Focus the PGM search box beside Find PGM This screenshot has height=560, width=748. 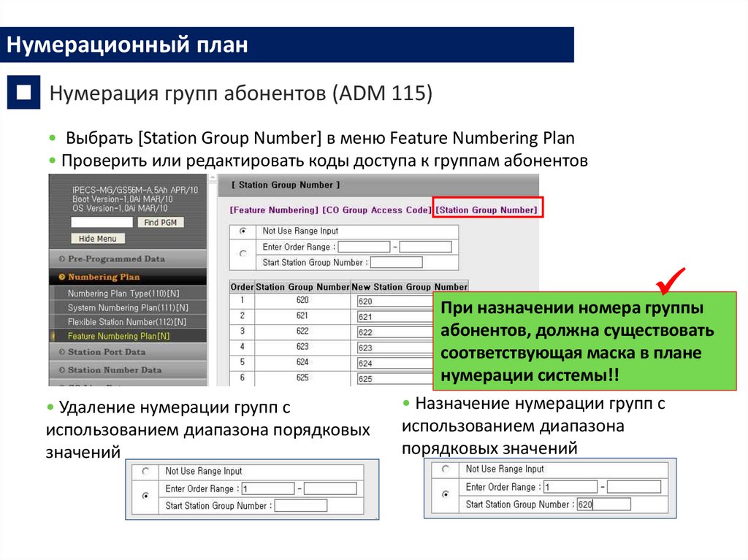point(102,222)
